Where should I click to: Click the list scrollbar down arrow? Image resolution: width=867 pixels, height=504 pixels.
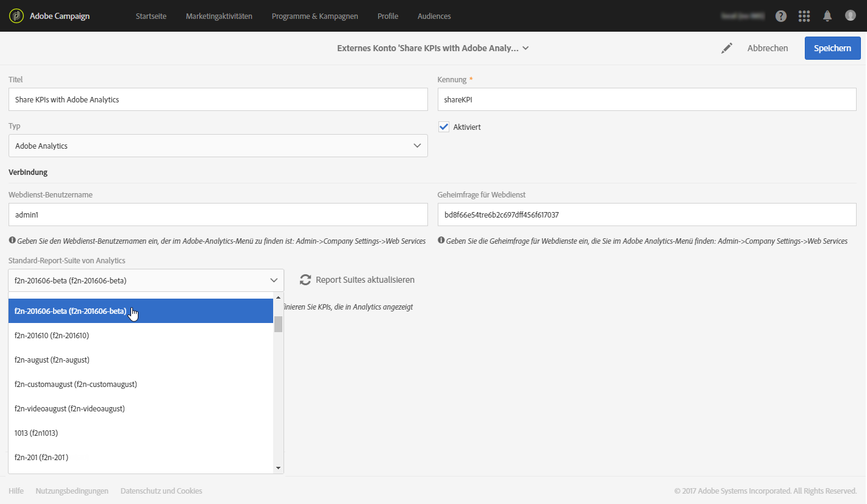point(279,468)
